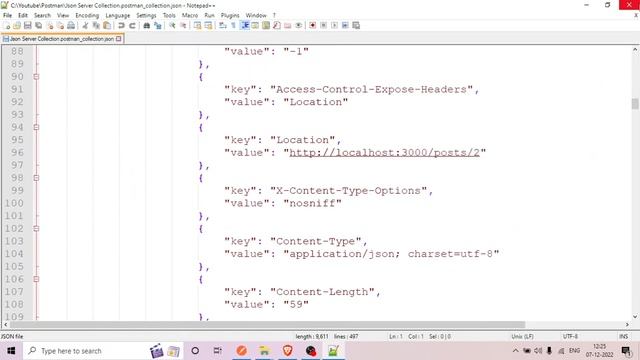Click Save Recorded Macro icon
Screen dimensions: 640x360
pos(356,25)
